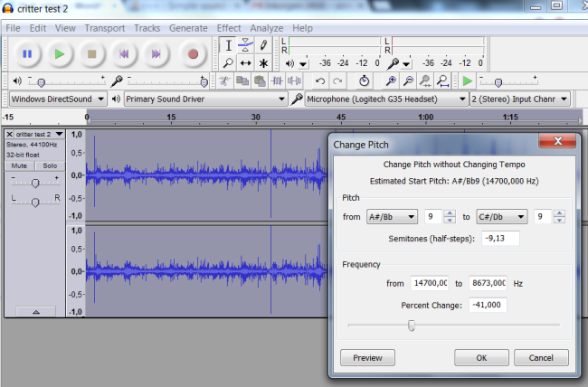Stop playback with the Stop button

(91, 54)
